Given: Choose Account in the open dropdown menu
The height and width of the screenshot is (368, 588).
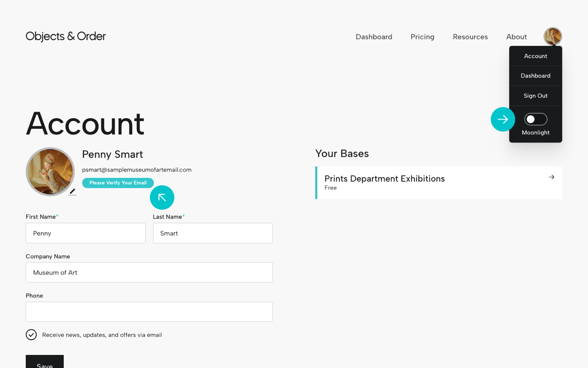Looking at the screenshot, I should 535,56.
